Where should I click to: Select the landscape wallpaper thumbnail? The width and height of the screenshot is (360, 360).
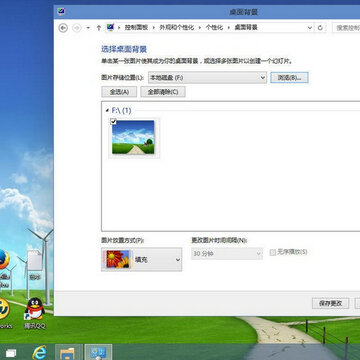(x=133, y=137)
